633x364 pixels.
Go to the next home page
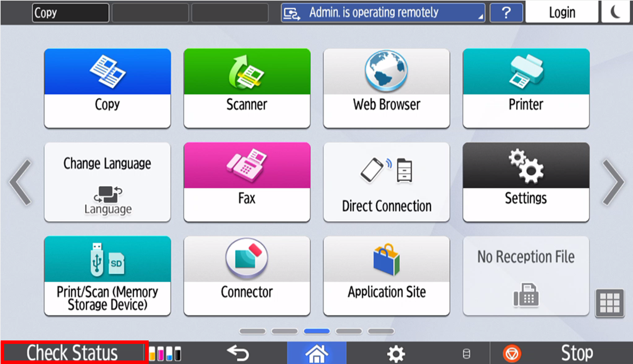coord(613,182)
